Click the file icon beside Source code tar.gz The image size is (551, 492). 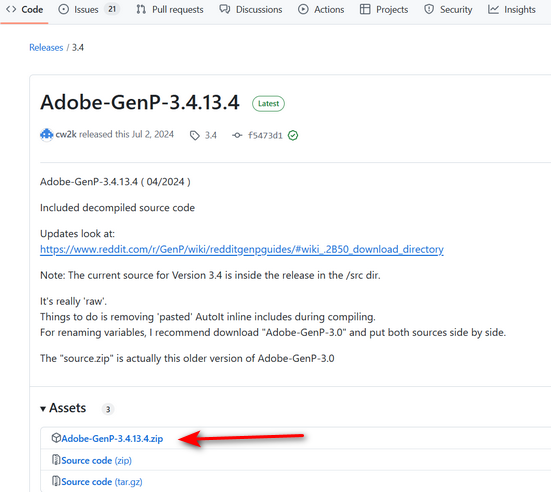[x=56, y=481]
